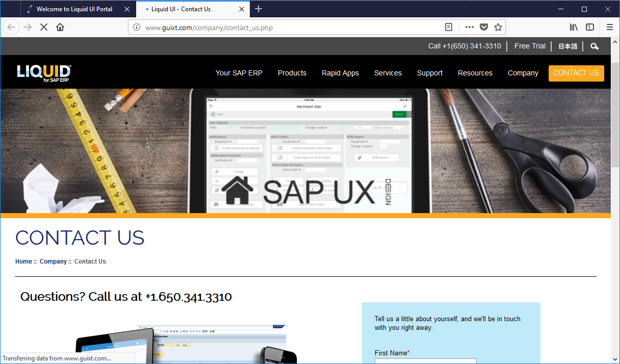Screen dimensions: 620x364
Task: Open the Firefox home page
Action: pos(60,27)
